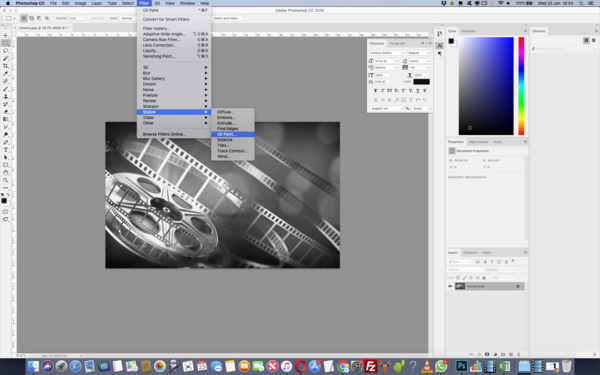Screen dimensions: 600x375
Task: Open English UK language dropdown
Action: click(x=386, y=109)
